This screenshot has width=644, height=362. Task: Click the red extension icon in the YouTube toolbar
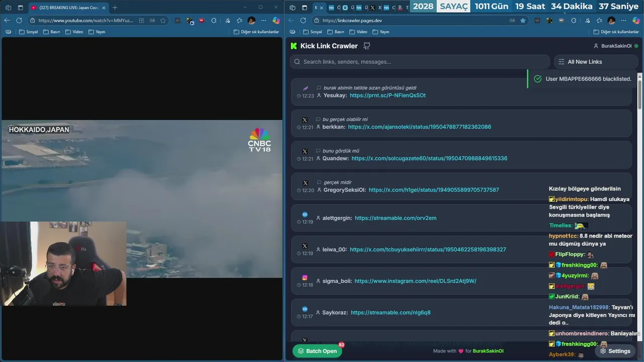pos(202,20)
